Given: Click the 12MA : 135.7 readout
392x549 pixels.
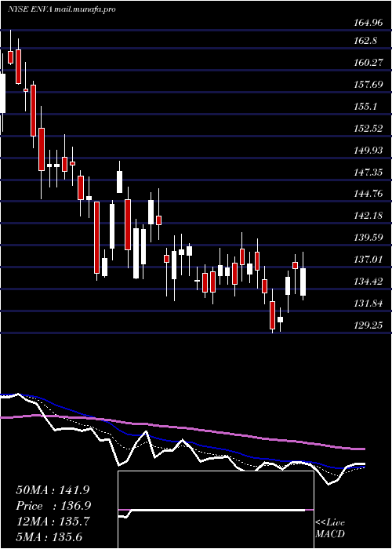Looking at the screenshot, I should (x=53, y=522).
